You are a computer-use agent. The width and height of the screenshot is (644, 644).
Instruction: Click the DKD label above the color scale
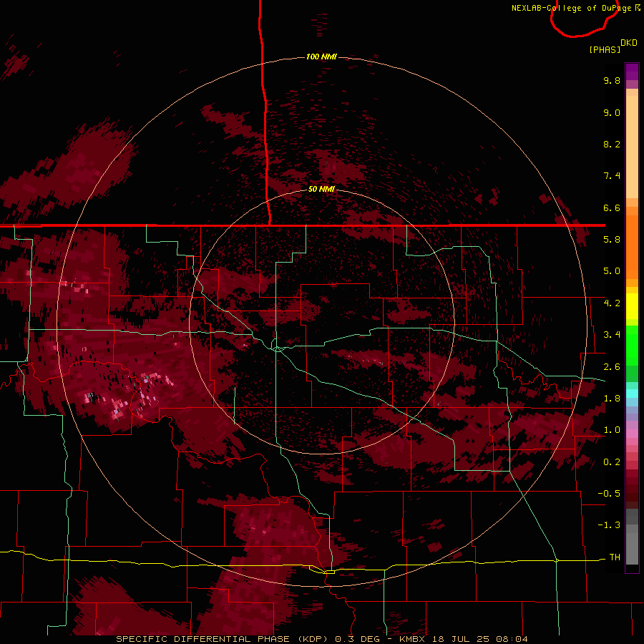tap(629, 43)
